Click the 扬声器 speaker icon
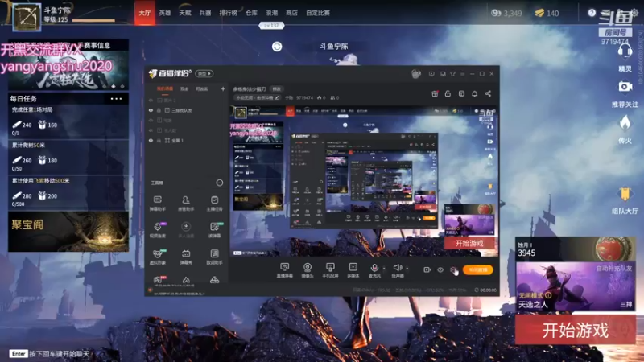 (397, 268)
